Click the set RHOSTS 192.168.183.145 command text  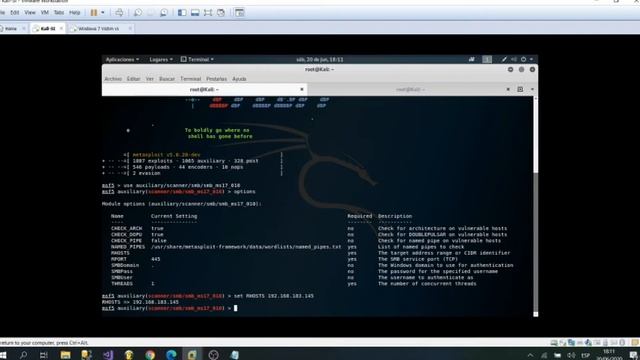click(274, 296)
